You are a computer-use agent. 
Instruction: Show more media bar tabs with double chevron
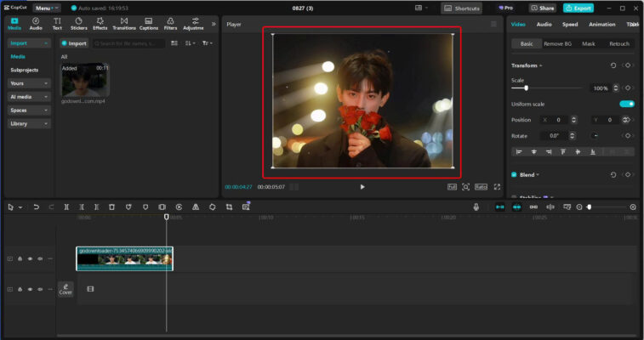click(x=214, y=24)
